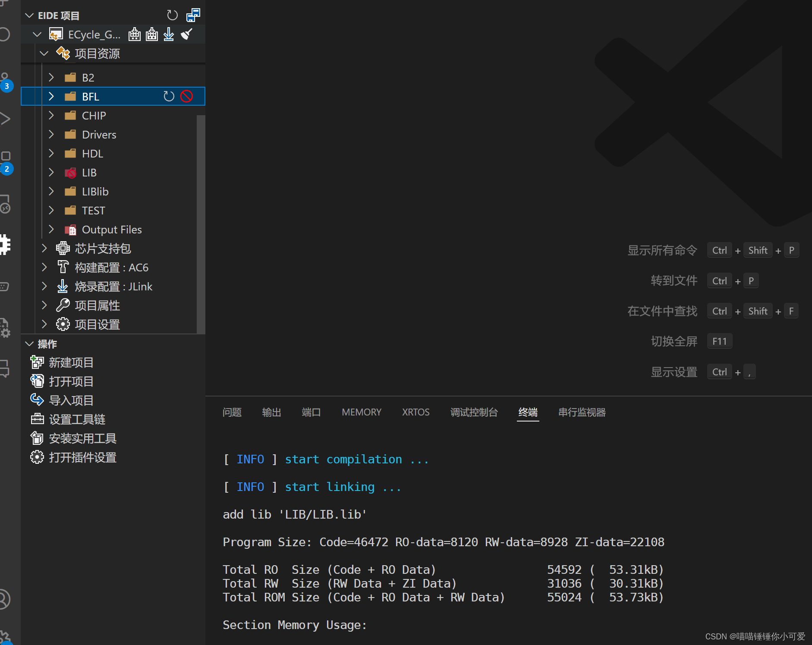812x645 pixels.
Task: Expand the Output Files node
Action: click(x=51, y=229)
